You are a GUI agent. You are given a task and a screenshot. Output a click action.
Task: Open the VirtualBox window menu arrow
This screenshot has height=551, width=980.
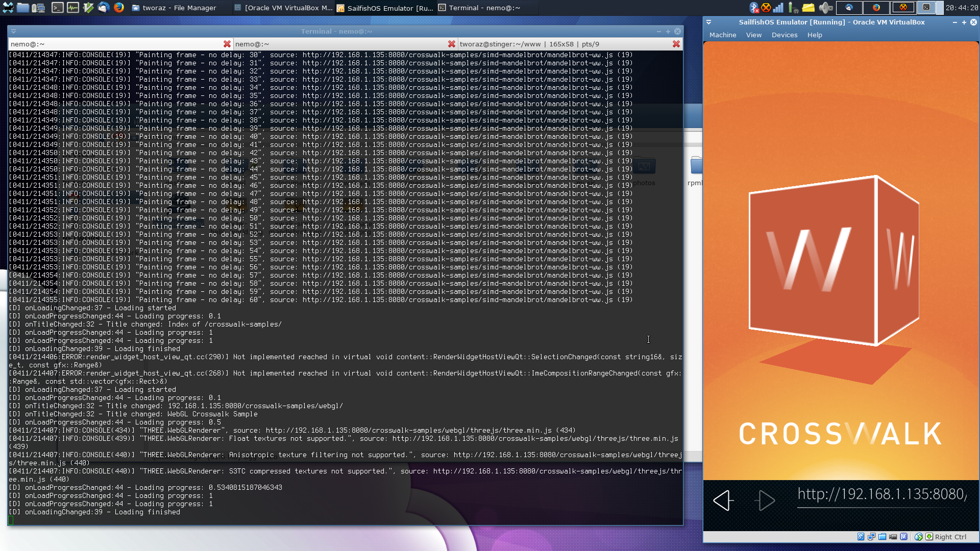pos(708,22)
